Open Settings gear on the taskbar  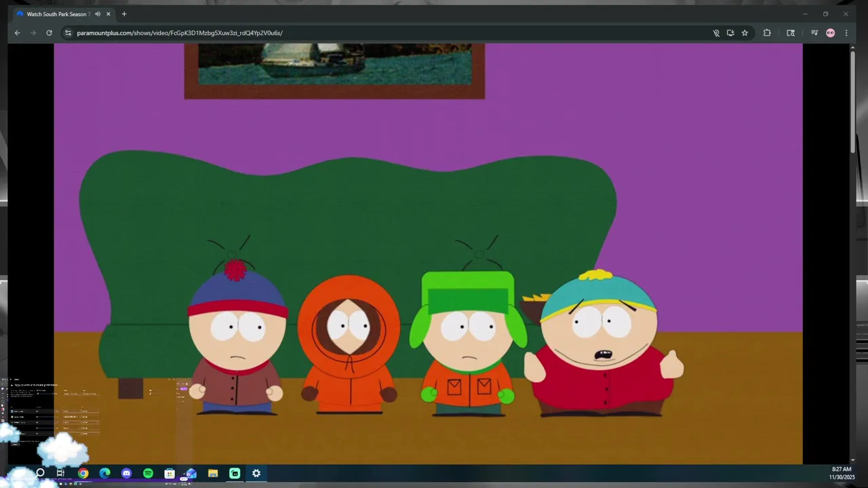coord(256,473)
